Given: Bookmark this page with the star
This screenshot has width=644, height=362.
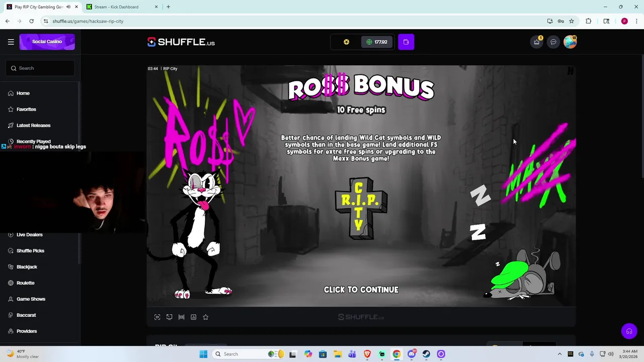Looking at the screenshot, I should coord(572,21).
